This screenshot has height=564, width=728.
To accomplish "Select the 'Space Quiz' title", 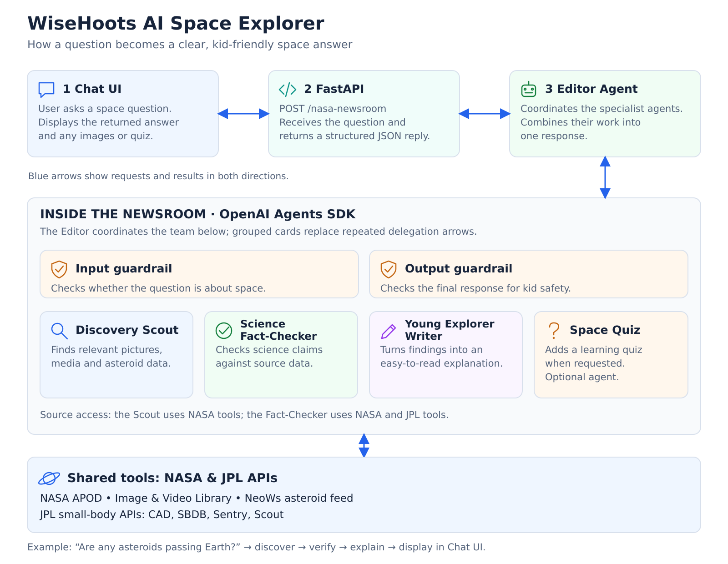I will click(605, 330).
